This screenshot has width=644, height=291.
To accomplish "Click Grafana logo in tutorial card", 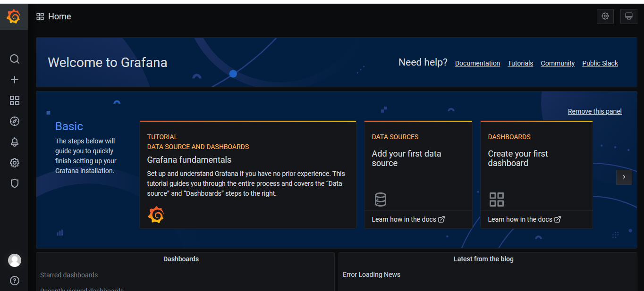I will 156,215.
